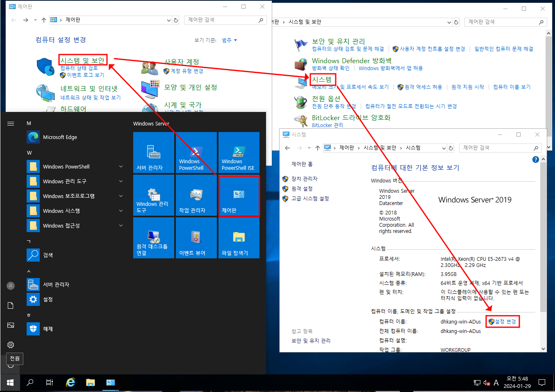Go back in the 시스템 window

click(287, 148)
